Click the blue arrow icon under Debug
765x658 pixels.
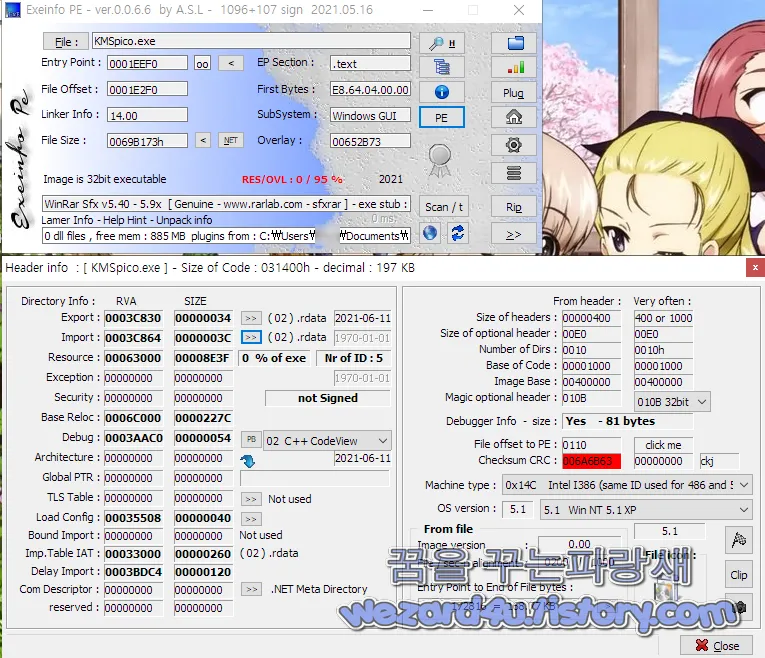(x=248, y=461)
